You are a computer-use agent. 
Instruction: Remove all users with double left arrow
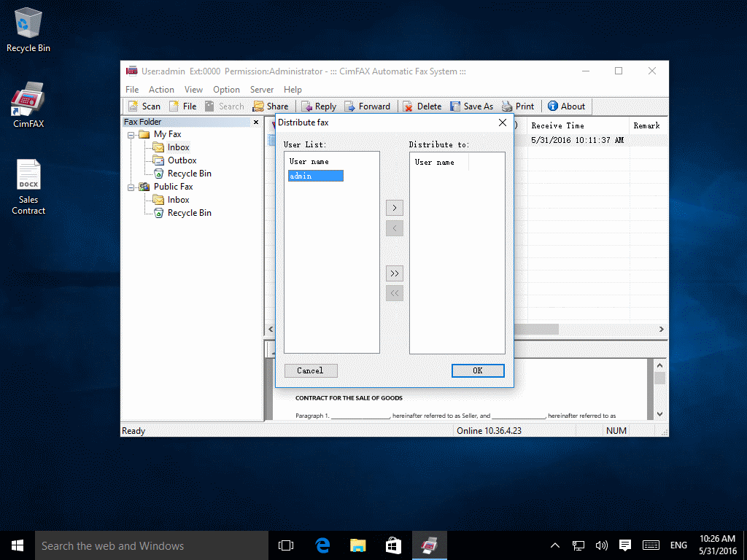(395, 293)
